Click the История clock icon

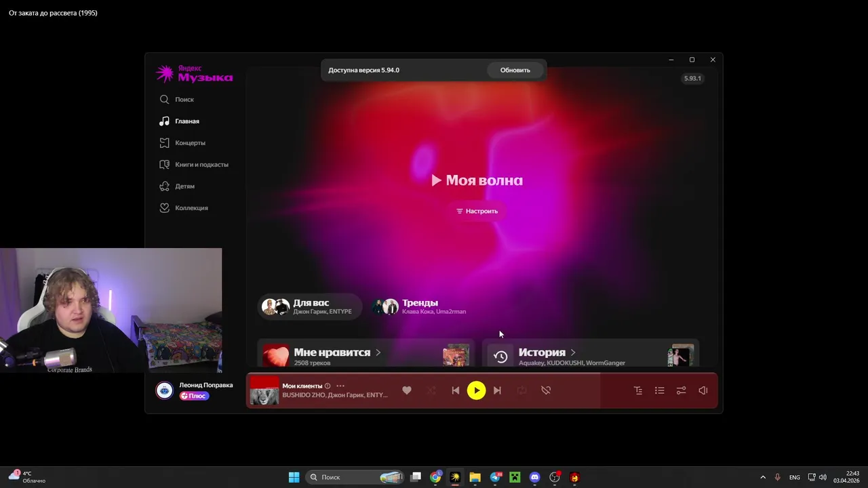(x=501, y=357)
